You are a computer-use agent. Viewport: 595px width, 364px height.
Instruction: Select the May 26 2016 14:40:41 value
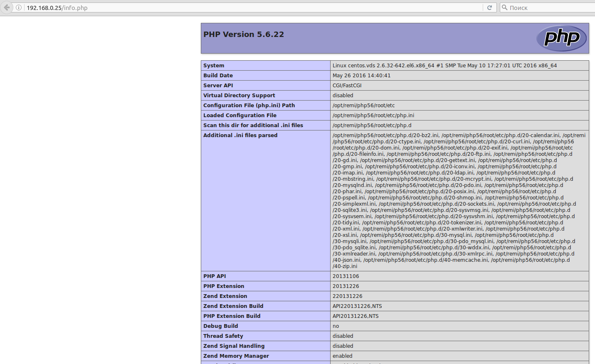[361, 76]
